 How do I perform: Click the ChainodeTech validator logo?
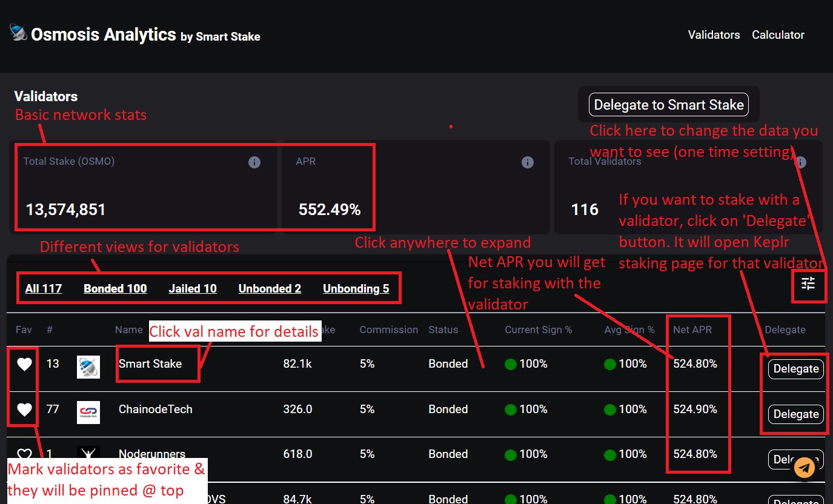88,413
